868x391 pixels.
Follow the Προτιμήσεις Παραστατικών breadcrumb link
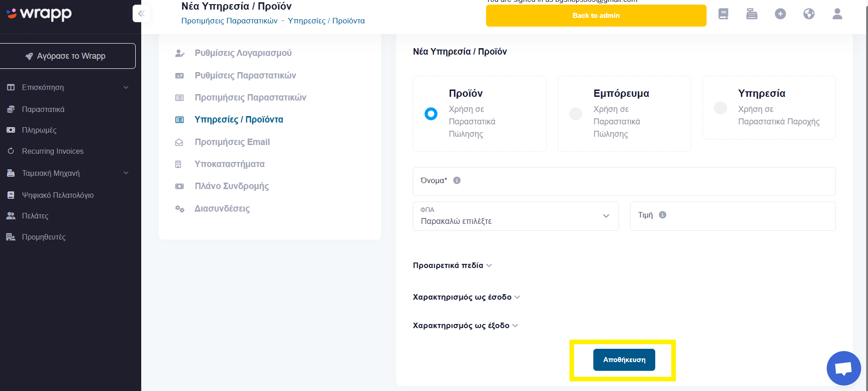click(229, 21)
